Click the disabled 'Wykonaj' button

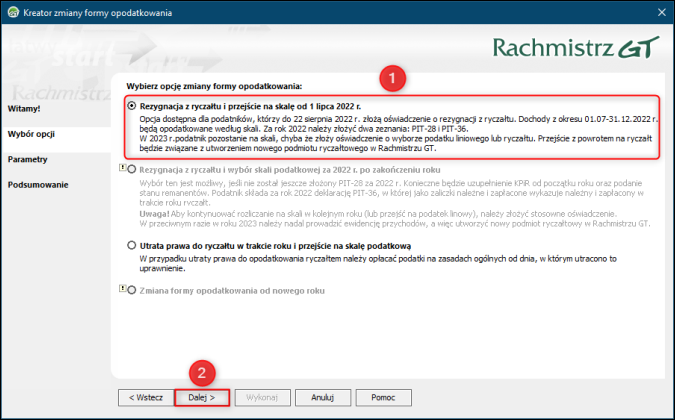[262, 398]
